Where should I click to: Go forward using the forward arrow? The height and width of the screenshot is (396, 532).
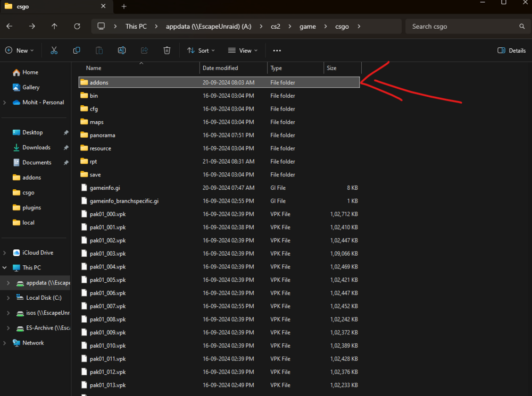[32, 26]
